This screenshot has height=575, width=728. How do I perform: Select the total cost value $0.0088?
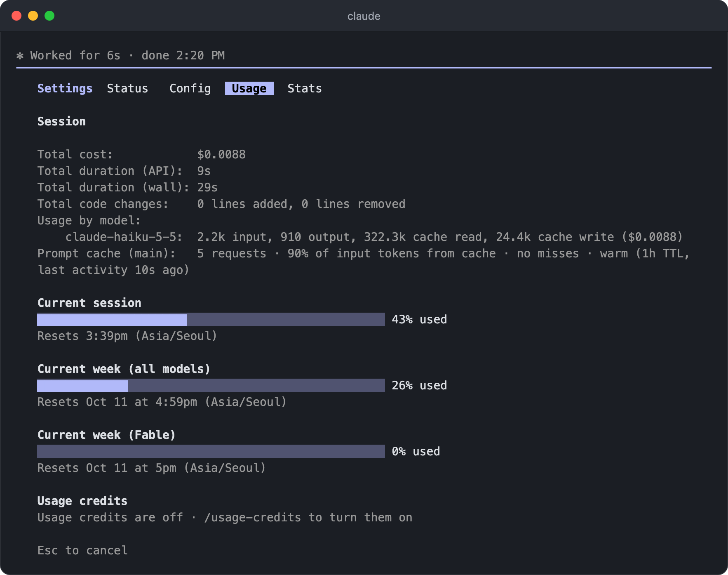(x=221, y=154)
